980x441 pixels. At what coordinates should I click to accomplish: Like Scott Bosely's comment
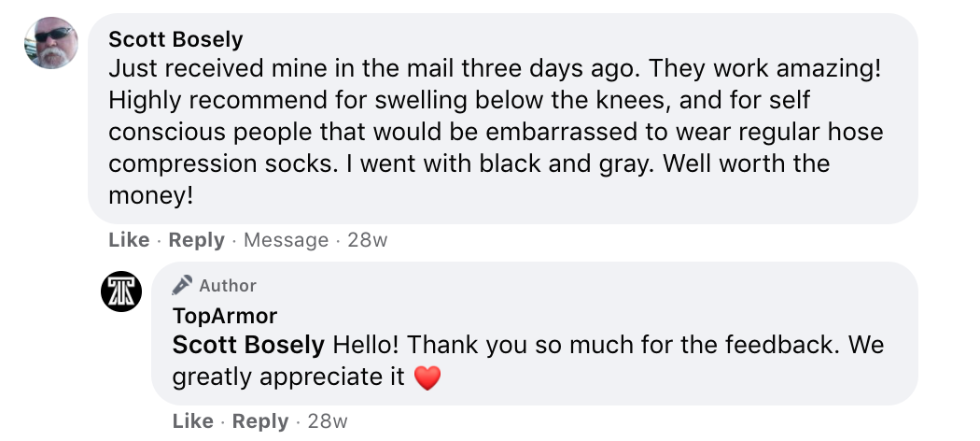129,240
